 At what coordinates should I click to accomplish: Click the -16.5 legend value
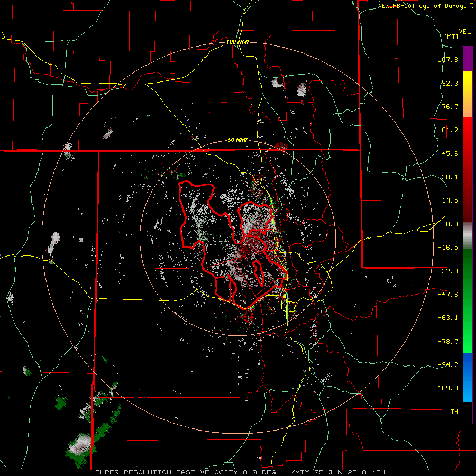pos(448,248)
